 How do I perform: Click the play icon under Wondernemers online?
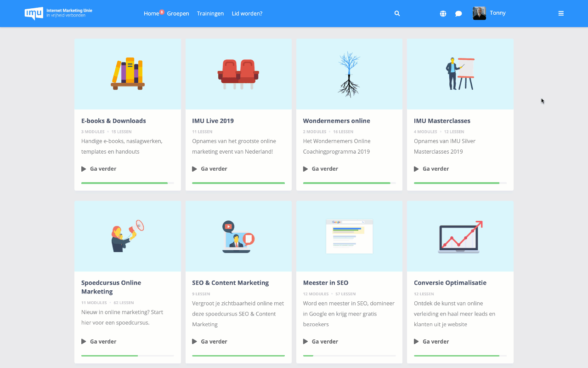[305, 169]
